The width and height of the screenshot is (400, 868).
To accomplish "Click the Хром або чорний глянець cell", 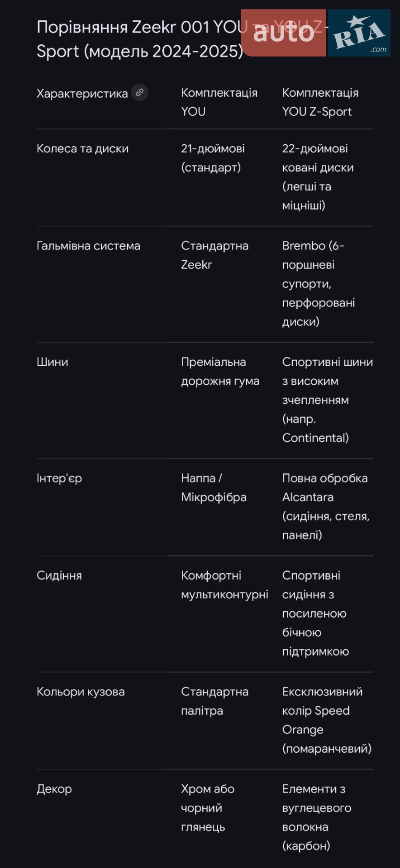I will point(208,808).
